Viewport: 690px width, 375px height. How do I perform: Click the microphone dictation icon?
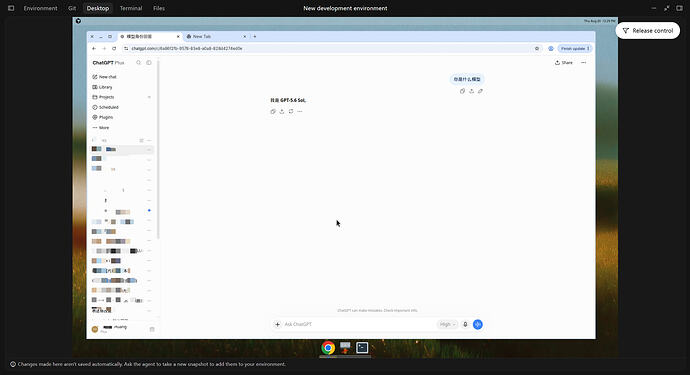point(465,324)
